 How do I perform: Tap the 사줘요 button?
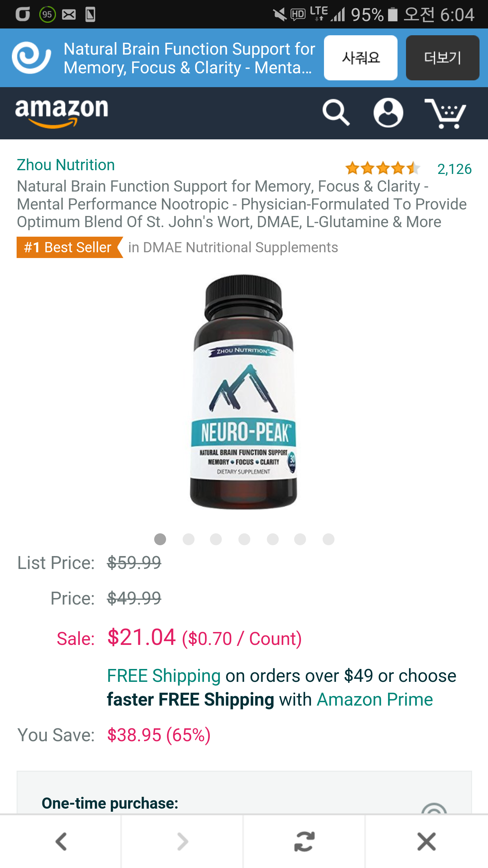pyautogui.click(x=361, y=58)
